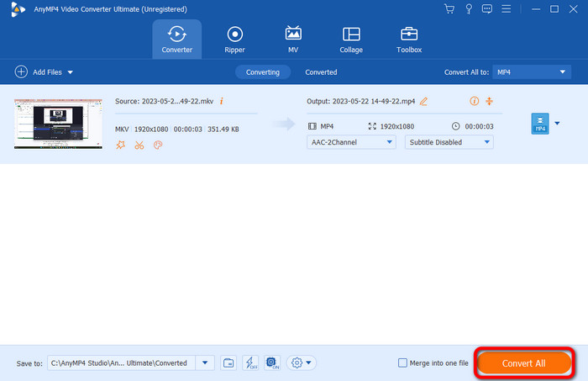Open the Collage tab

pyautogui.click(x=351, y=40)
